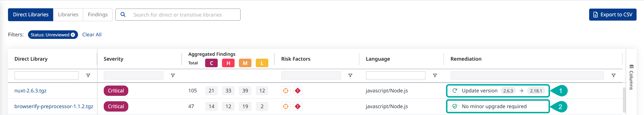Open the Risk Factors filter menu

(x=350, y=76)
